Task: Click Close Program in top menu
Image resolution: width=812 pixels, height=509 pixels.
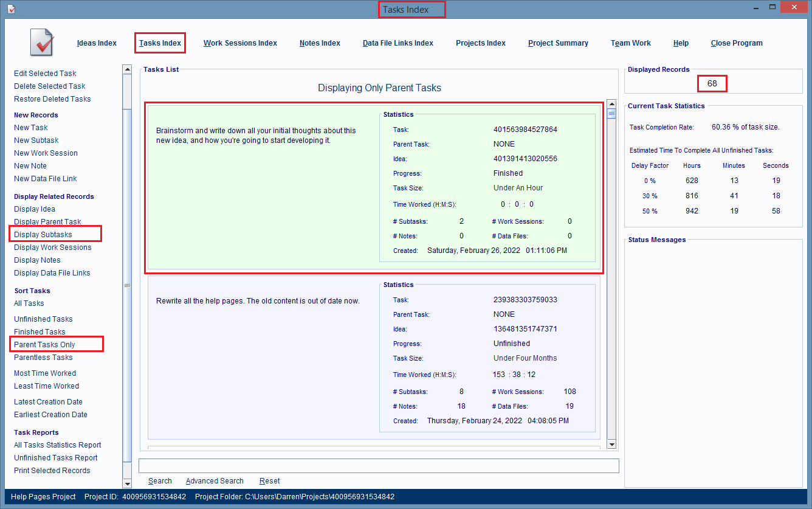Action: pyautogui.click(x=736, y=43)
